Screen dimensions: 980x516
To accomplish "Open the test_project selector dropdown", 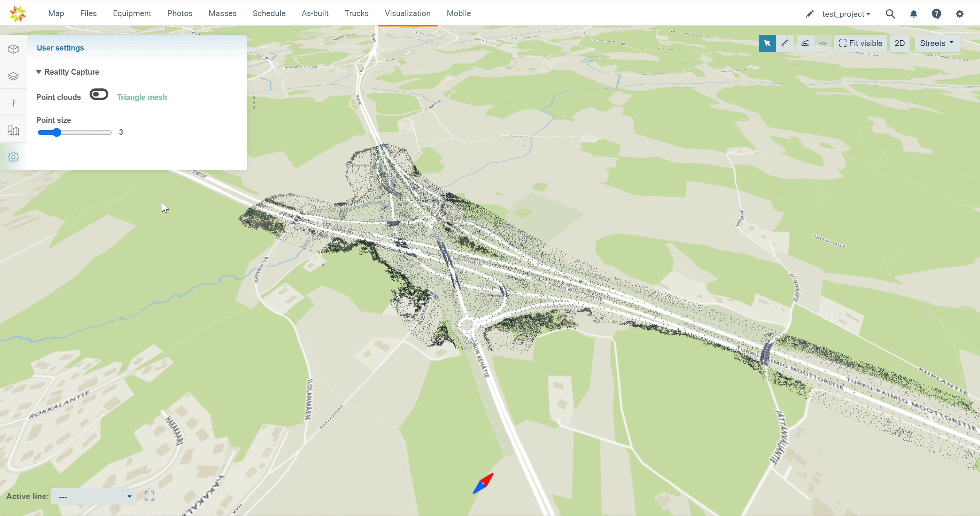I will pos(846,14).
